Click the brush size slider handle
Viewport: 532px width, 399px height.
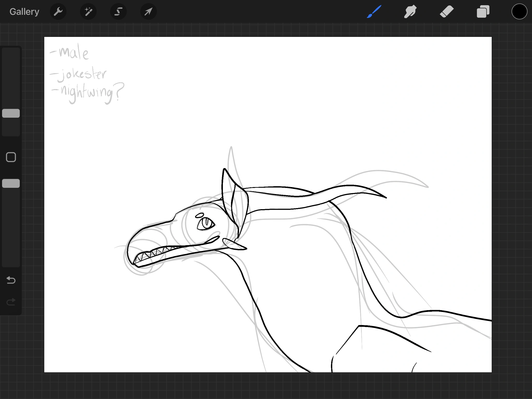tap(11, 113)
